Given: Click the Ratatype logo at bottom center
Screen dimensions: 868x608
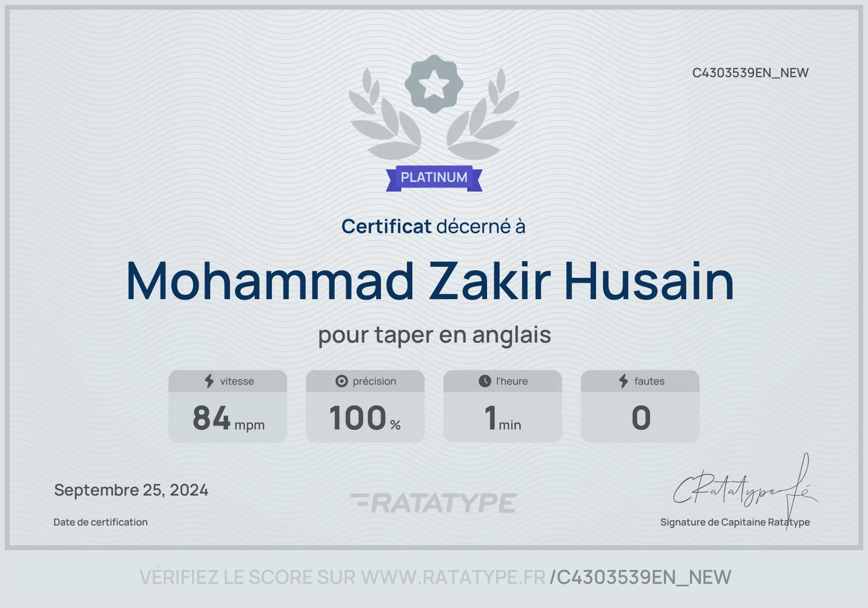Looking at the screenshot, I should 434,503.
